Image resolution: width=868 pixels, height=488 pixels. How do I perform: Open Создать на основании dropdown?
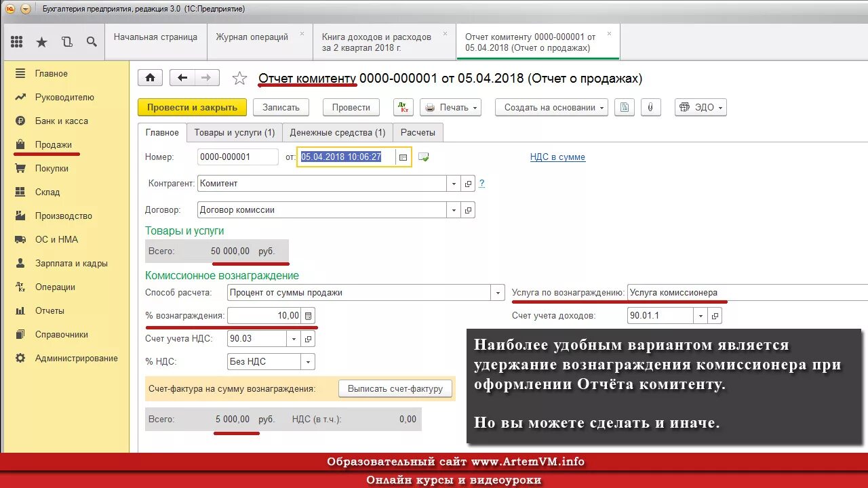tap(551, 107)
